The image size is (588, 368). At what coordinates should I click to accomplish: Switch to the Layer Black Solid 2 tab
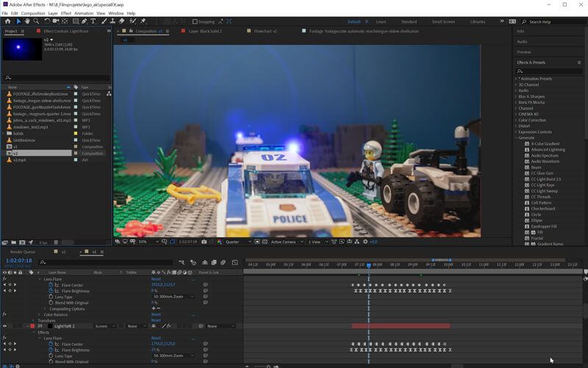[x=205, y=31]
